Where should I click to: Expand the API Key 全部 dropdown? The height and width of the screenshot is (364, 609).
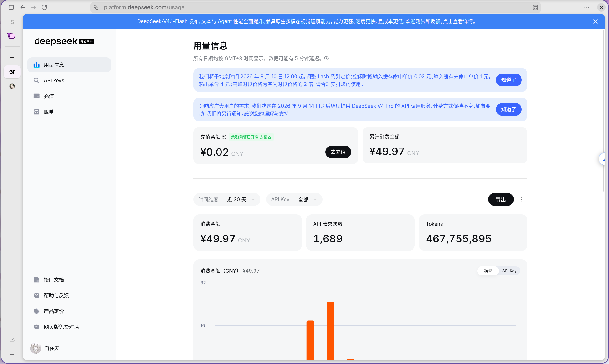click(294, 199)
